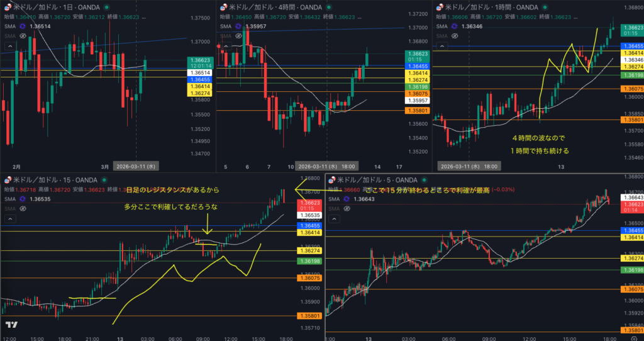Unhide the second SMA on the 15-minute chart
This screenshot has height=341, width=644.
tap(24, 209)
